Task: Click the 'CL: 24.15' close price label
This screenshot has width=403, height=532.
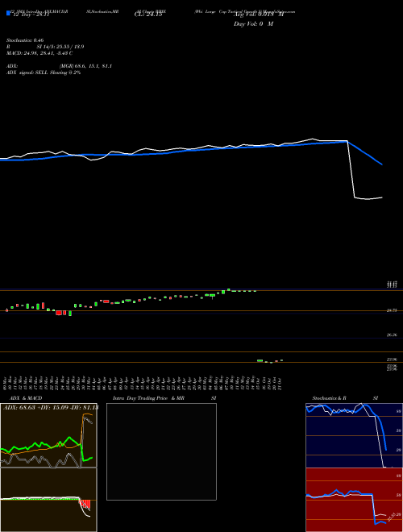Action: 148,15
